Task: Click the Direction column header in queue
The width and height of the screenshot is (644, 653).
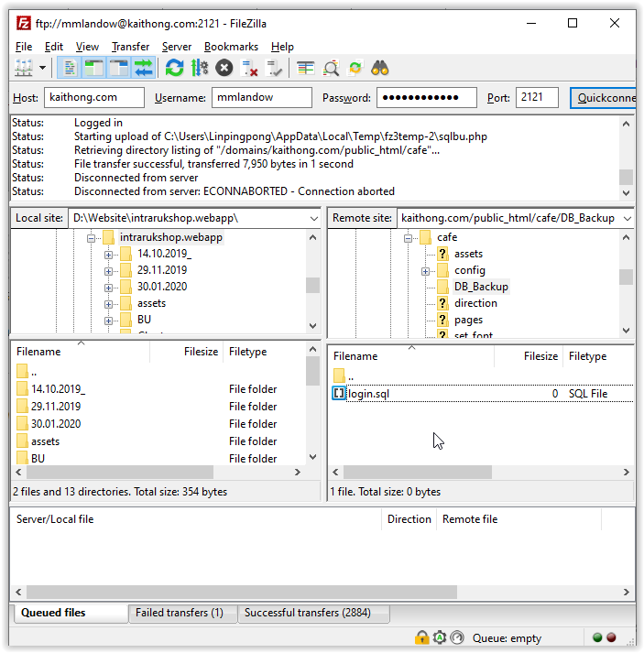Action: point(409,519)
